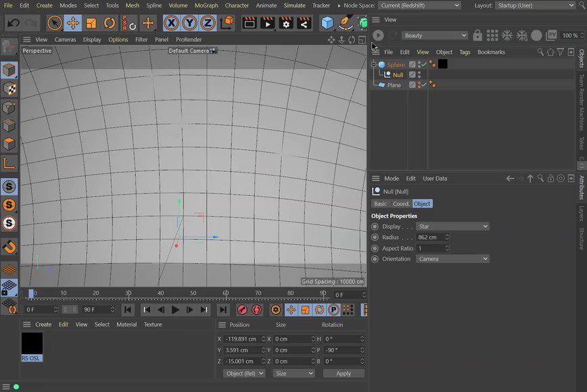The image size is (587, 392).
Task: Click the lock icon in render view
Action: [478, 35]
